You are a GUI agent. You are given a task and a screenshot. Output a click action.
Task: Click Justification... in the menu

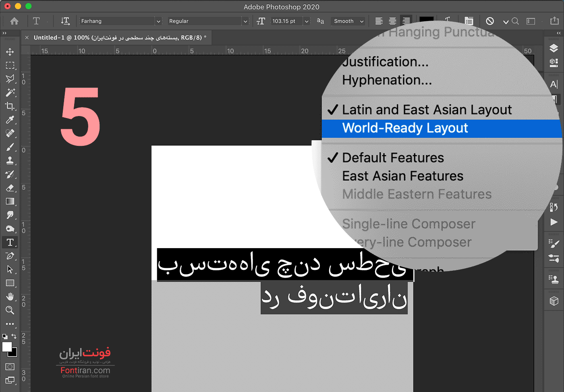tap(385, 62)
